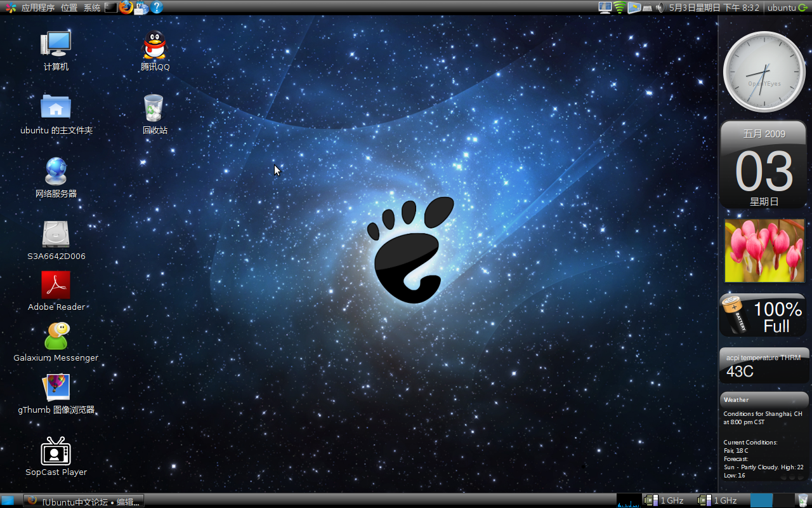
Task: Open the calendar from the date and time
Action: (x=714, y=8)
